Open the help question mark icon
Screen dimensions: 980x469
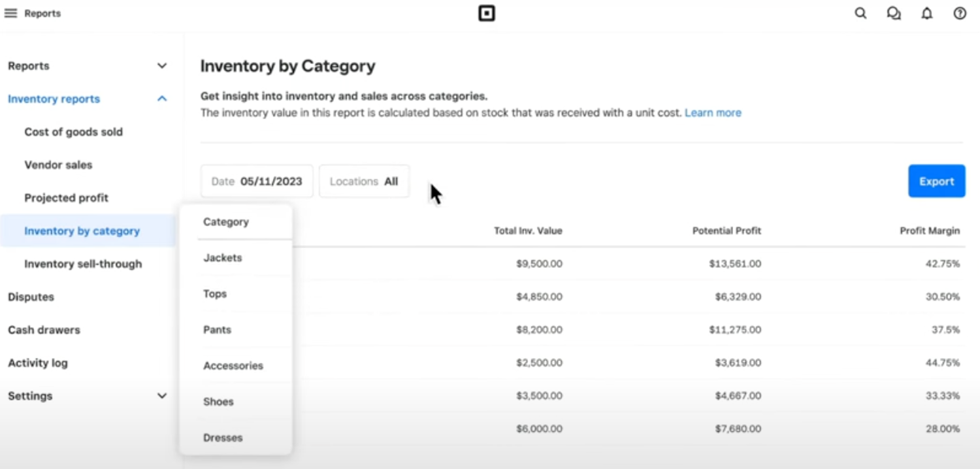pos(959,13)
